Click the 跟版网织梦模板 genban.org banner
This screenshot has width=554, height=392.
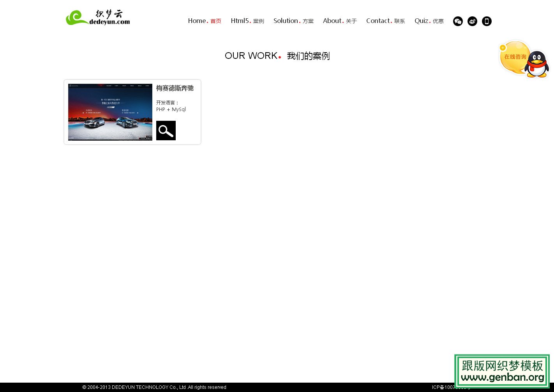tap(502, 371)
